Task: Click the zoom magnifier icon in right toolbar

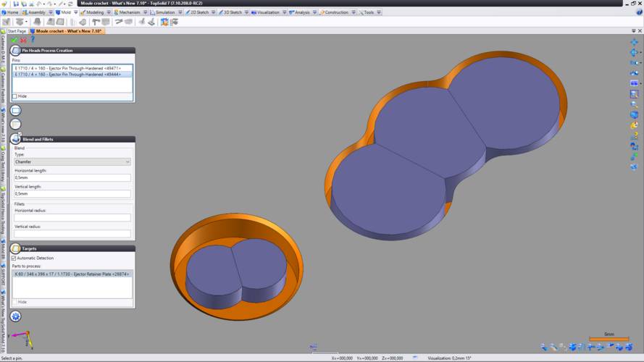Action: (x=634, y=105)
